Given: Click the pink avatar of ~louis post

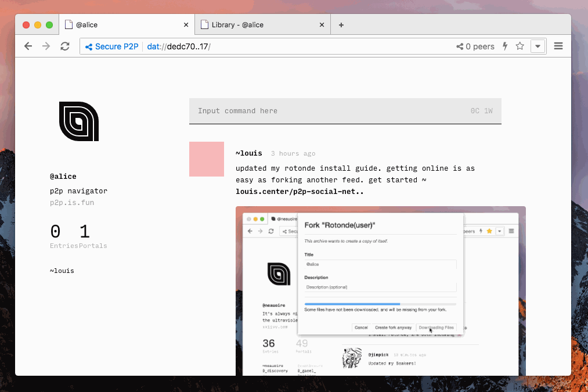Looking at the screenshot, I should pos(207,159).
